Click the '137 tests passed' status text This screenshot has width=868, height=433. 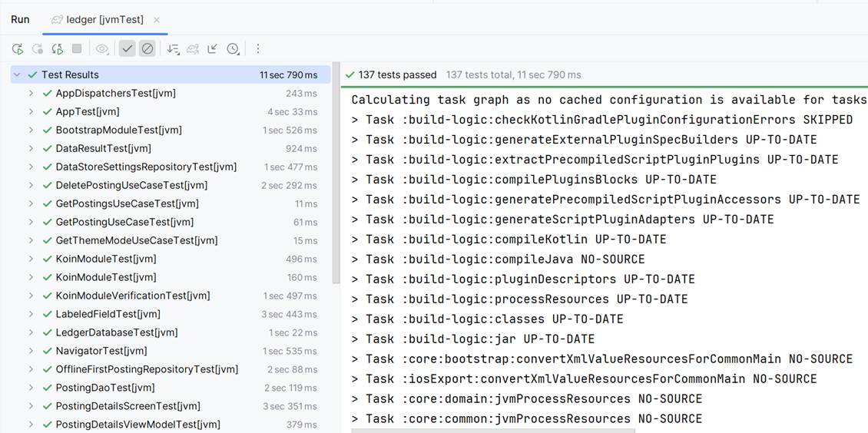click(x=397, y=74)
